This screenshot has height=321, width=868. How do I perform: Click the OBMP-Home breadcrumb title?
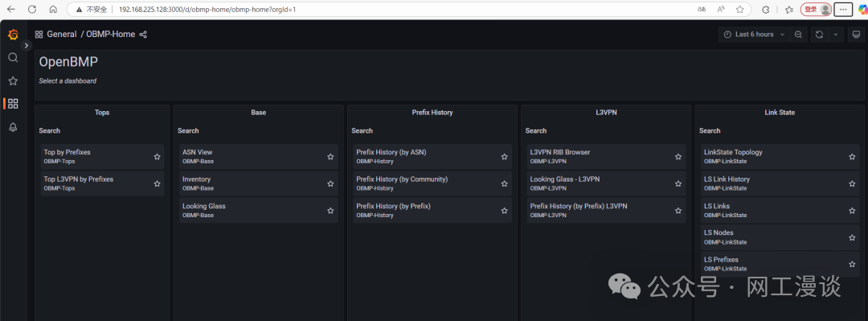click(x=111, y=35)
